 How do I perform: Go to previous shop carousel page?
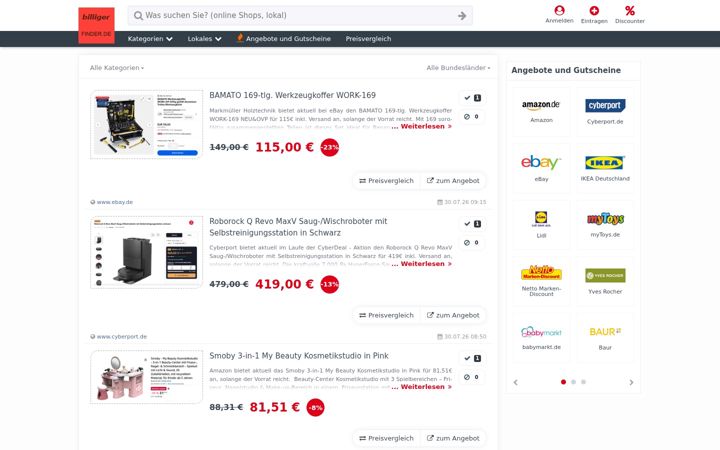coord(516,382)
